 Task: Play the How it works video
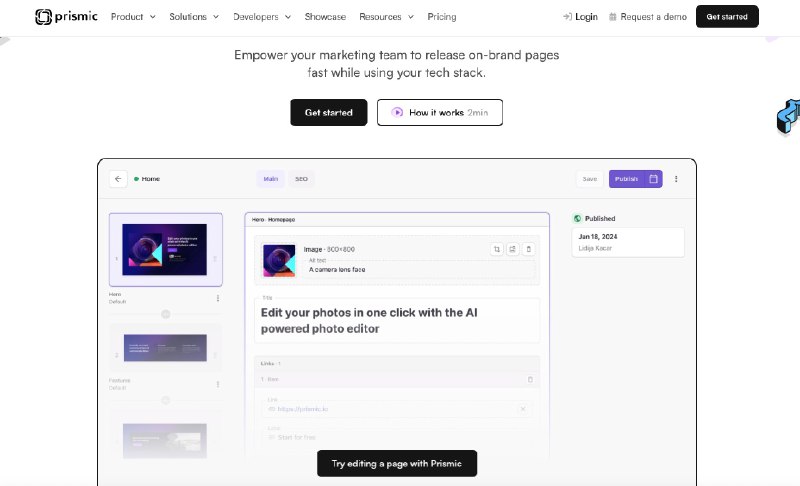[x=440, y=112]
